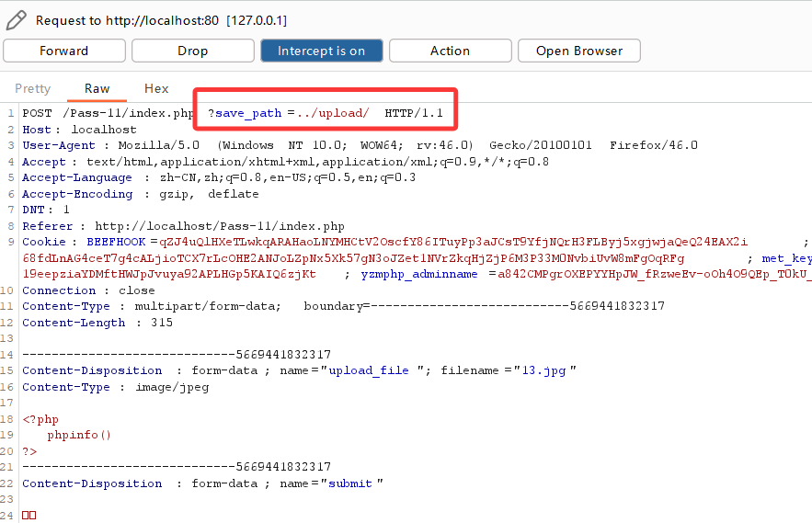Click the Host header name
812x523 pixels.
pos(37,130)
